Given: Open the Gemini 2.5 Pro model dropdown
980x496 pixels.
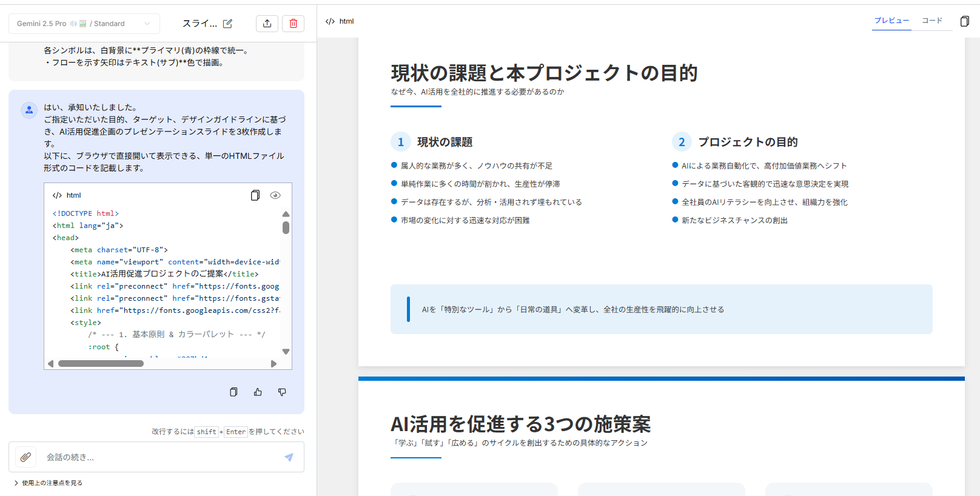Looking at the screenshot, I should (84, 24).
